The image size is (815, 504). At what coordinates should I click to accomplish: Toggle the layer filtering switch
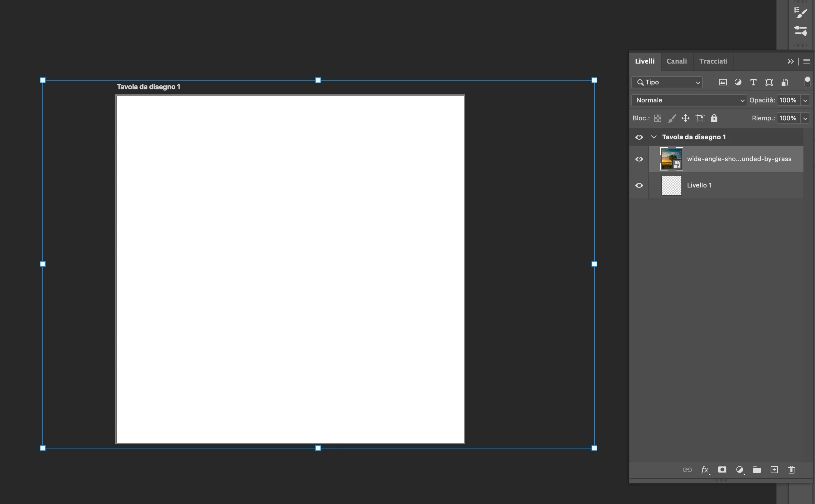[x=807, y=82]
